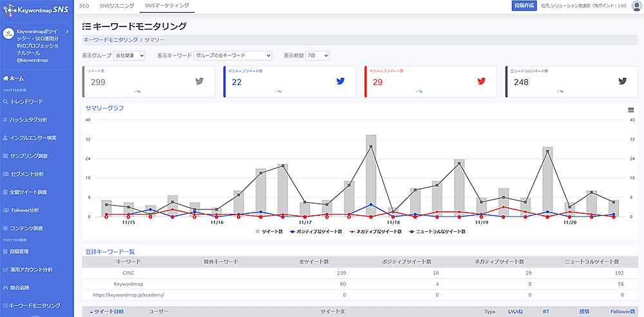Image resolution: width=644 pixels, height=317 pixels.
Task: Click the red Twitter bird in negative card
Action: 480,81
